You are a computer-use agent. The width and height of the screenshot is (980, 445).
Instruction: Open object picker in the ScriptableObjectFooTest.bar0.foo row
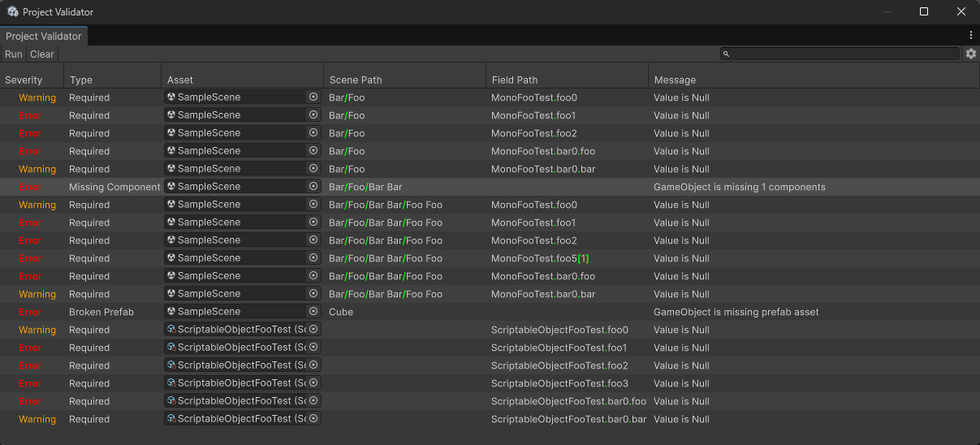pos(313,400)
